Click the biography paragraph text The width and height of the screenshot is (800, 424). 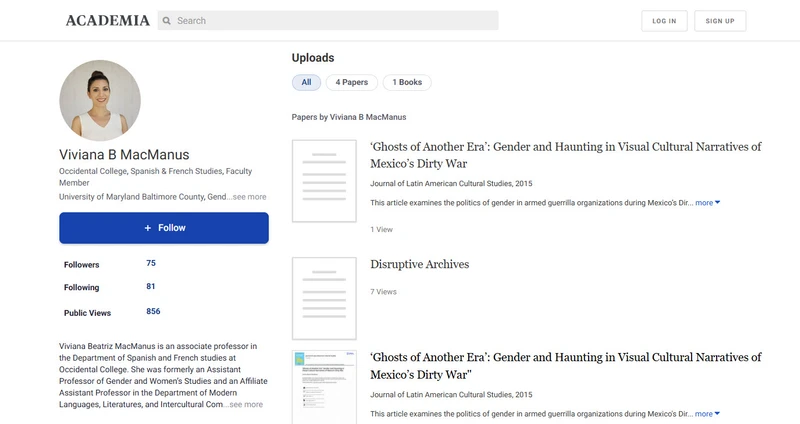point(163,376)
